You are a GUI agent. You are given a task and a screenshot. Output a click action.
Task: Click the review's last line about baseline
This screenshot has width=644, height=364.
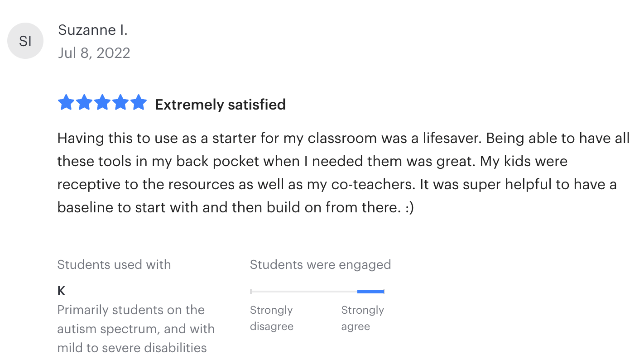pos(235,207)
